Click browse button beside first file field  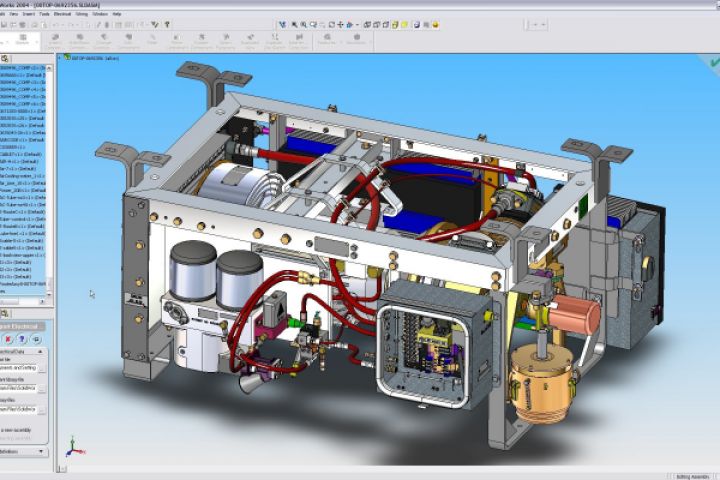pyautogui.click(x=42, y=368)
